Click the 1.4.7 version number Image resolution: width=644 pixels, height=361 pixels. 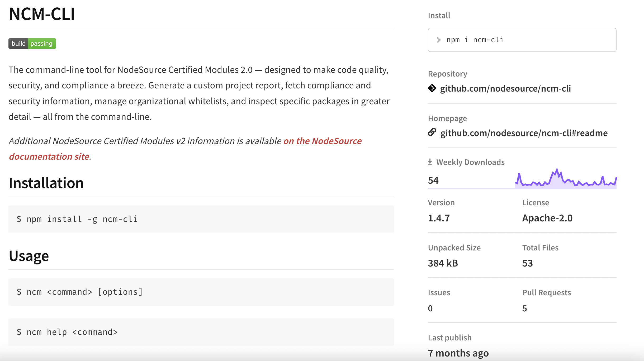(x=439, y=218)
